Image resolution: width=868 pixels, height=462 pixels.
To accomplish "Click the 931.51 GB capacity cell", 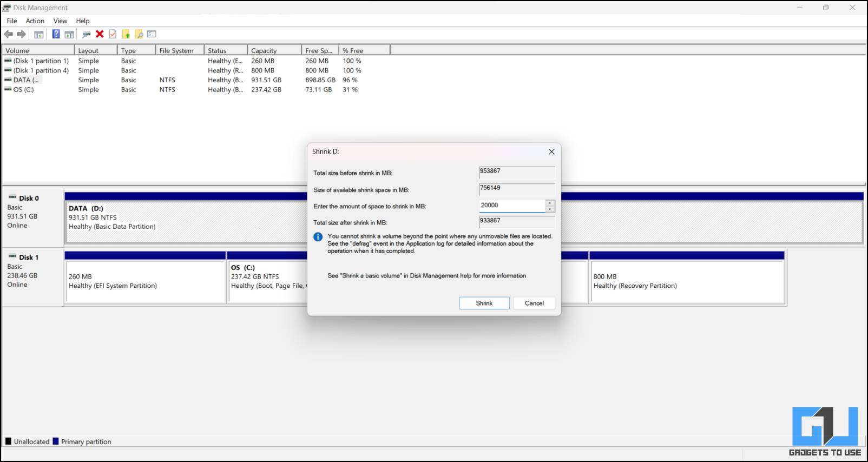I will [266, 80].
